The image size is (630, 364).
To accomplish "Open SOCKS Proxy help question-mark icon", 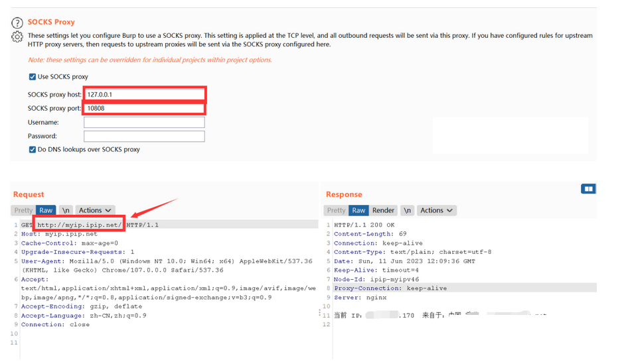I will click(17, 23).
